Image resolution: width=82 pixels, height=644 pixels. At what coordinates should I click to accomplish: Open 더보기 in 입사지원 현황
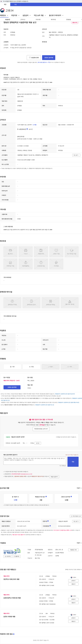(x=79, y=488)
